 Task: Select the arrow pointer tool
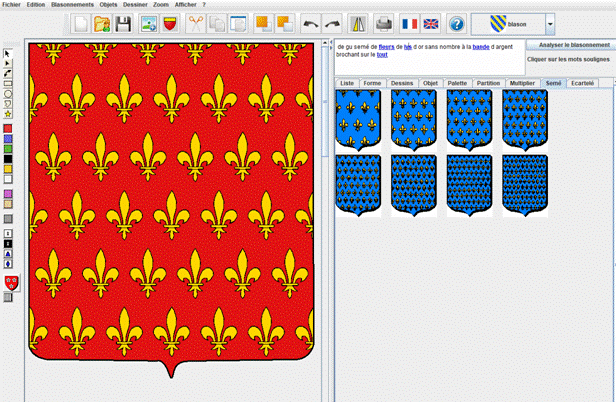tap(8, 52)
